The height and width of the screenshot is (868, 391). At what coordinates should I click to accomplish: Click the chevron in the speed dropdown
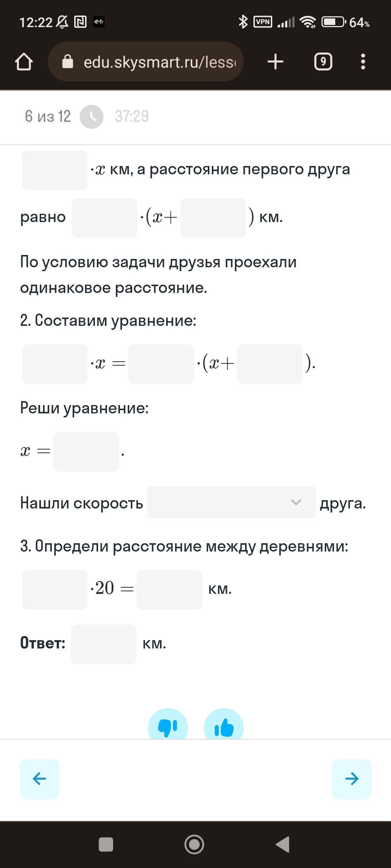click(296, 502)
